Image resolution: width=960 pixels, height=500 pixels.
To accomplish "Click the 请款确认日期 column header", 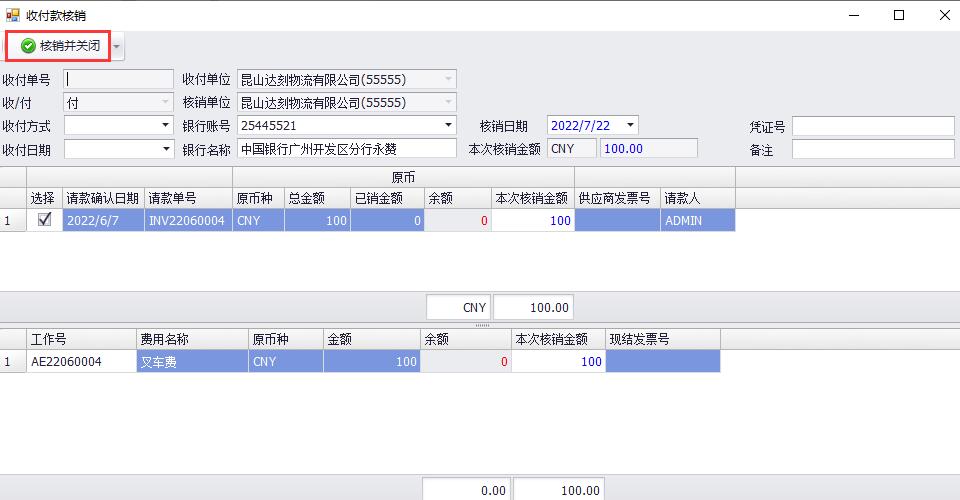I will click(103, 198).
